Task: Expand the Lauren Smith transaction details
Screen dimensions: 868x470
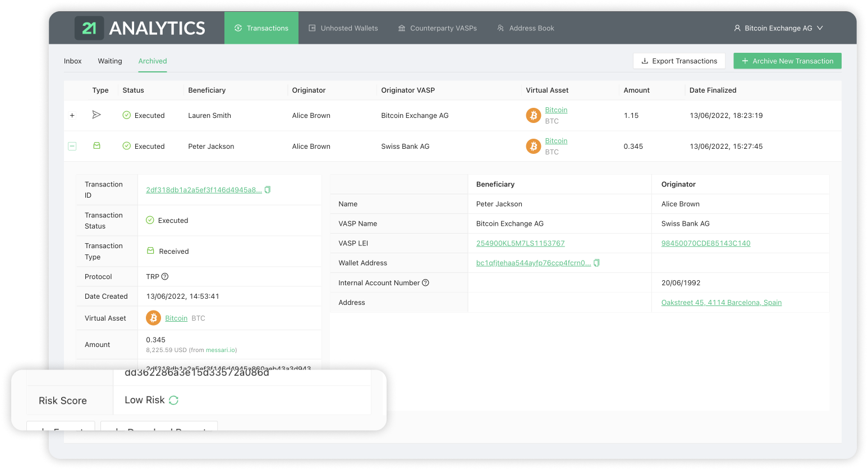Action: coord(72,115)
